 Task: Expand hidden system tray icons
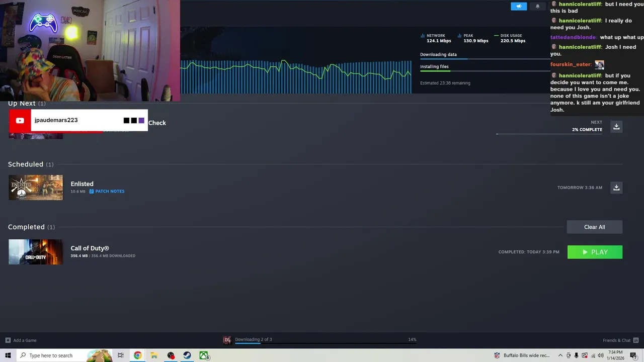(560, 355)
